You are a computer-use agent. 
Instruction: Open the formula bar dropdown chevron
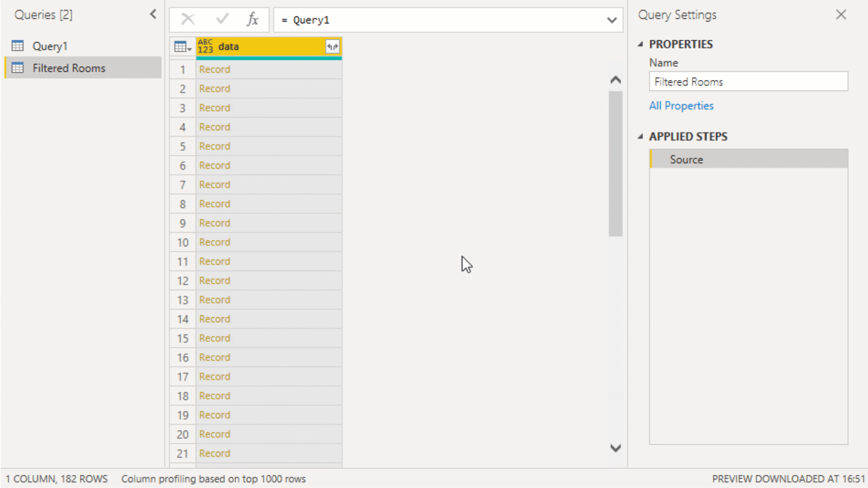tap(612, 20)
